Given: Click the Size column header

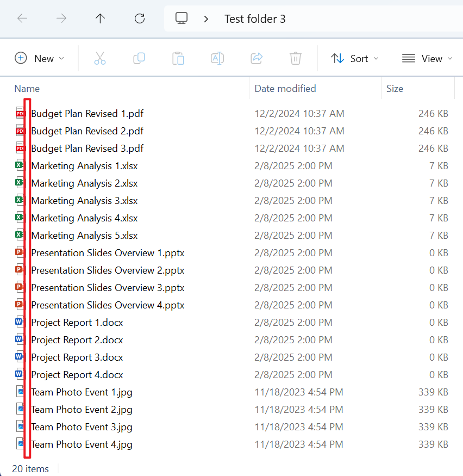Looking at the screenshot, I should tap(395, 89).
